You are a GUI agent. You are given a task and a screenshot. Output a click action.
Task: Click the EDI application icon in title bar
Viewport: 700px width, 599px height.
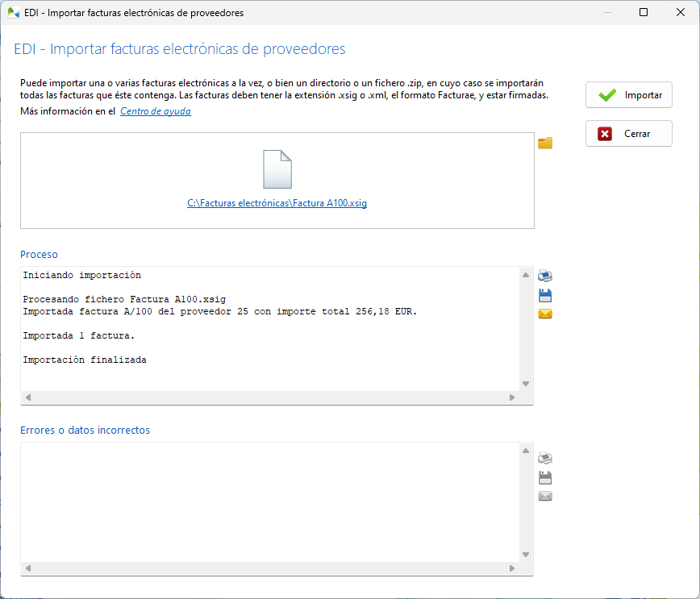[13, 12]
